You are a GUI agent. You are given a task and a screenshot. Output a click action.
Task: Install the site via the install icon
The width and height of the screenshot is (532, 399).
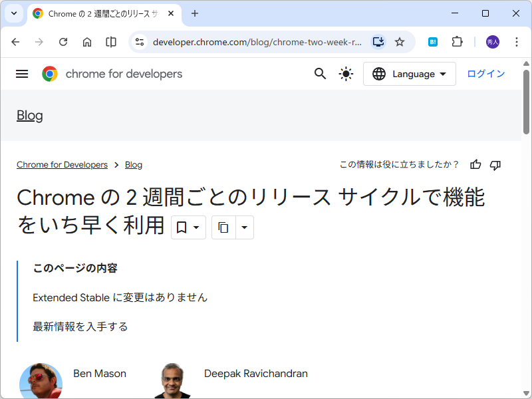click(x=378, y=41)
